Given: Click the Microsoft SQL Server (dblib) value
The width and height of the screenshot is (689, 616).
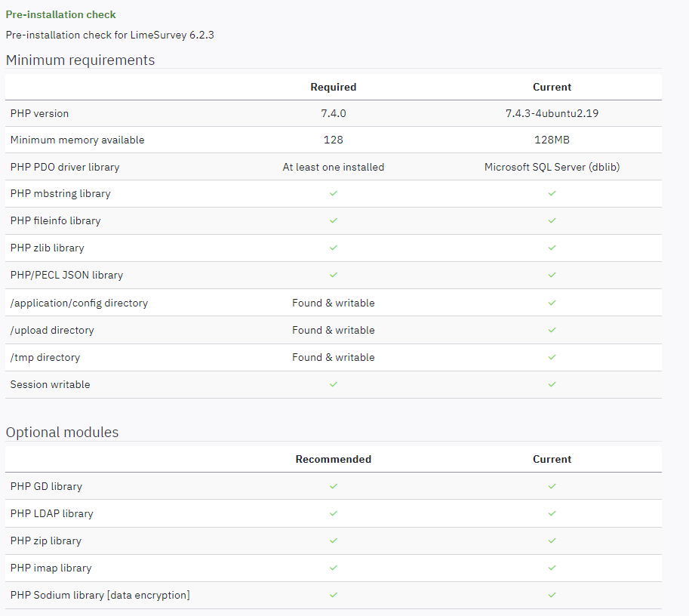Looking at the screenshot, I should [x=552, y=167].
